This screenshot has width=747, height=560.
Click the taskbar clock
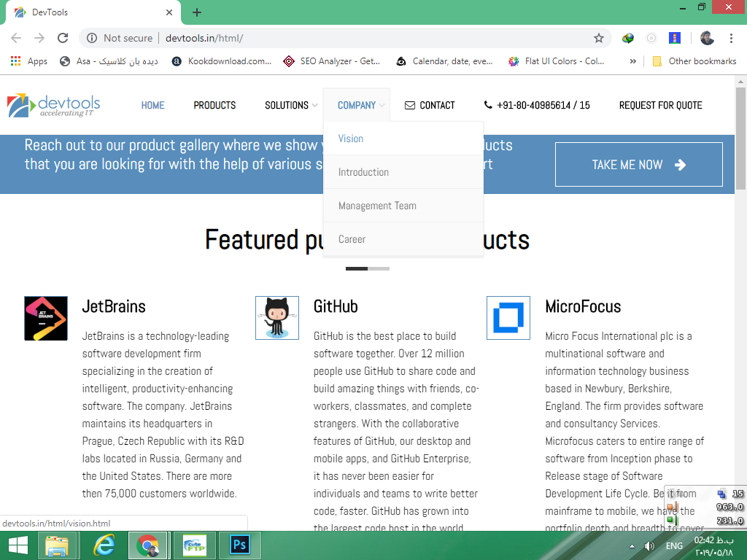[713, 546]
